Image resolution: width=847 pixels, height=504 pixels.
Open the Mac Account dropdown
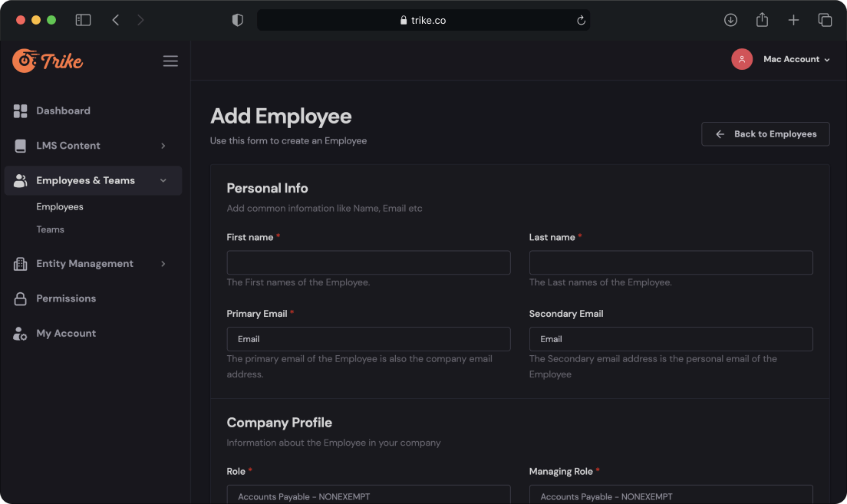[x=796, y=59]
